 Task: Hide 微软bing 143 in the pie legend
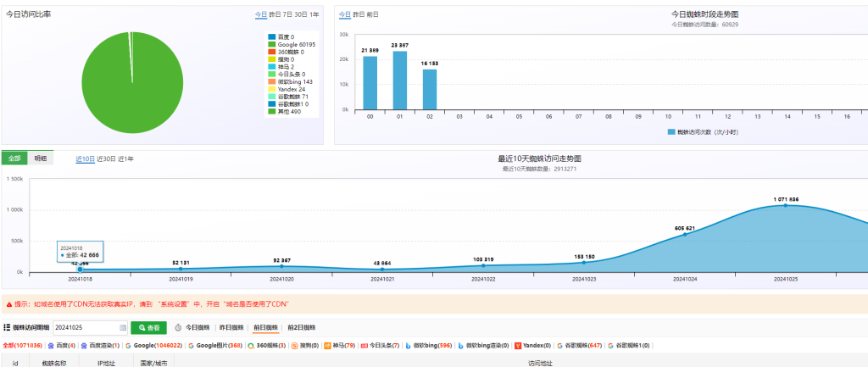294,82
